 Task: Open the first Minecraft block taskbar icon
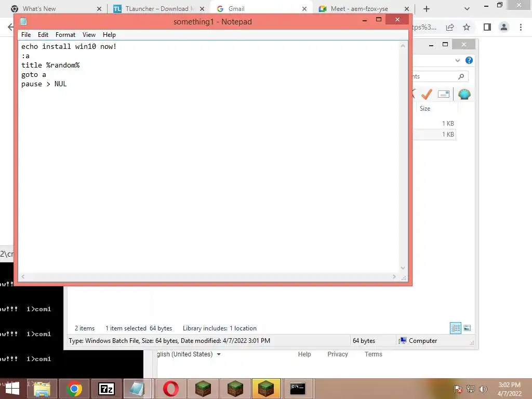tap(203, 389)
